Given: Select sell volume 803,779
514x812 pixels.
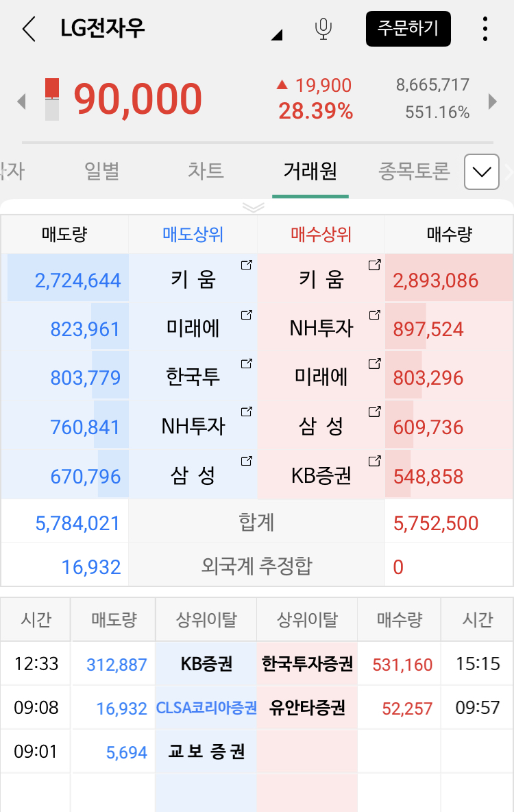Looking at the screenshot, I should [x=86, y=378].
